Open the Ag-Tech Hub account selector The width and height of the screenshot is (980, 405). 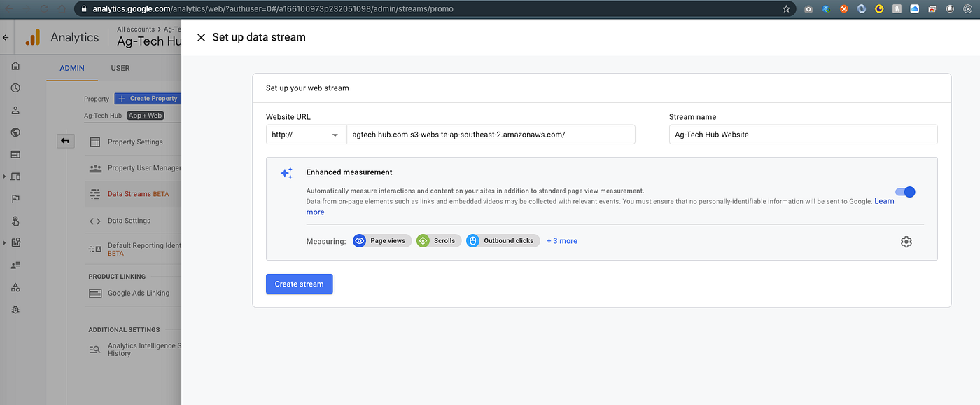coord(150,41)
